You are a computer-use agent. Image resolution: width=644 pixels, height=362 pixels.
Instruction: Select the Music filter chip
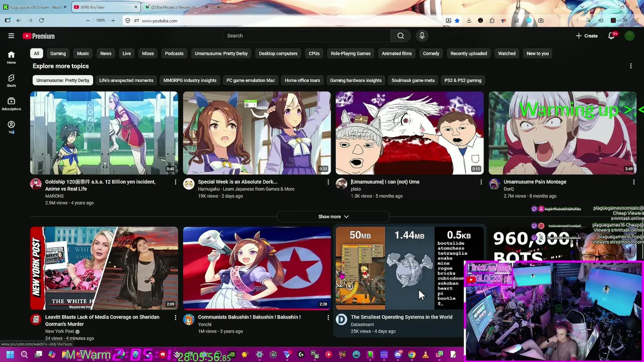click(x=83, y=53)
